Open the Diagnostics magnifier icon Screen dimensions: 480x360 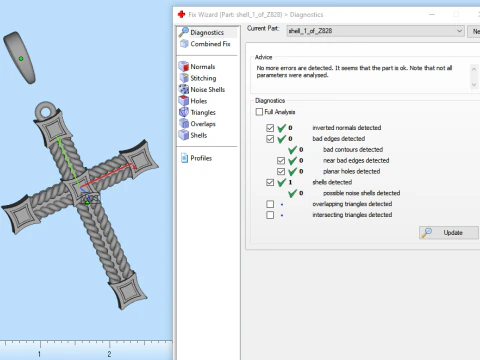click(x=184, y=32)
